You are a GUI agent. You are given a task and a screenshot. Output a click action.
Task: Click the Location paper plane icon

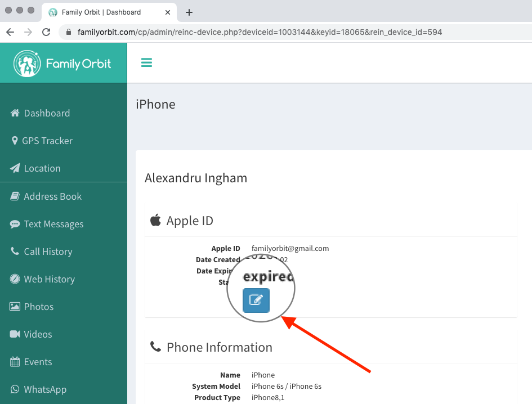pos(15,168)
